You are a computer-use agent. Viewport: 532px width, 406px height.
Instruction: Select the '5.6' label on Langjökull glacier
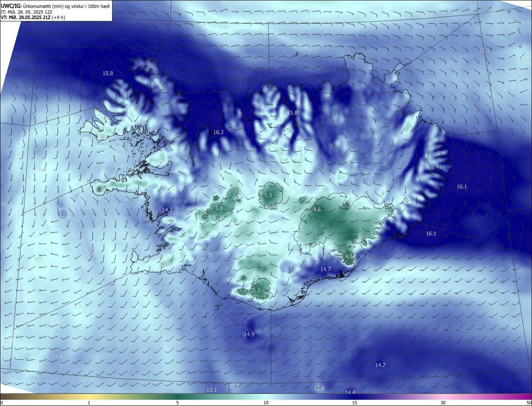click(219, 208)
